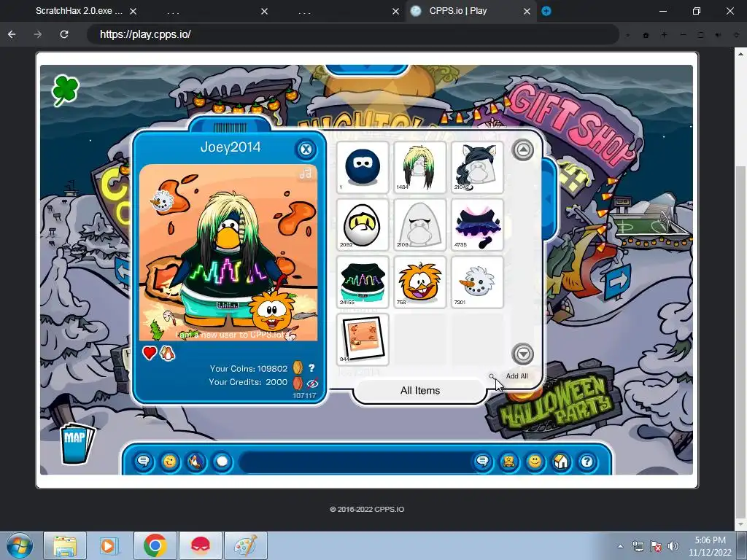Open the left chat bubble on toolbar
The image size is (747, 560).
(143, 462)
